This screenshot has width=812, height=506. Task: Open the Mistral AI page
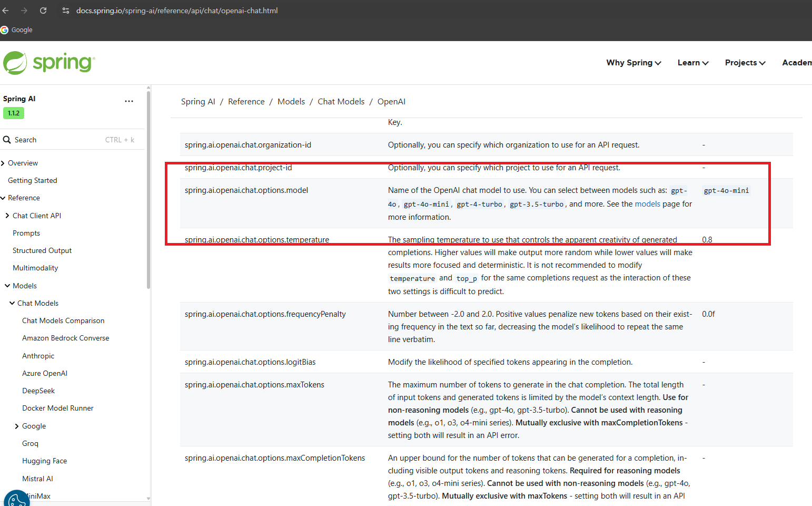point(37,479)
